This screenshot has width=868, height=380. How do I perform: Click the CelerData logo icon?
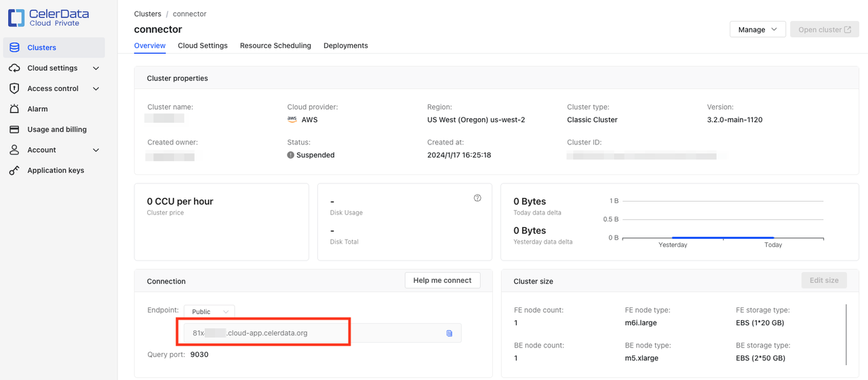click(16, 18)
